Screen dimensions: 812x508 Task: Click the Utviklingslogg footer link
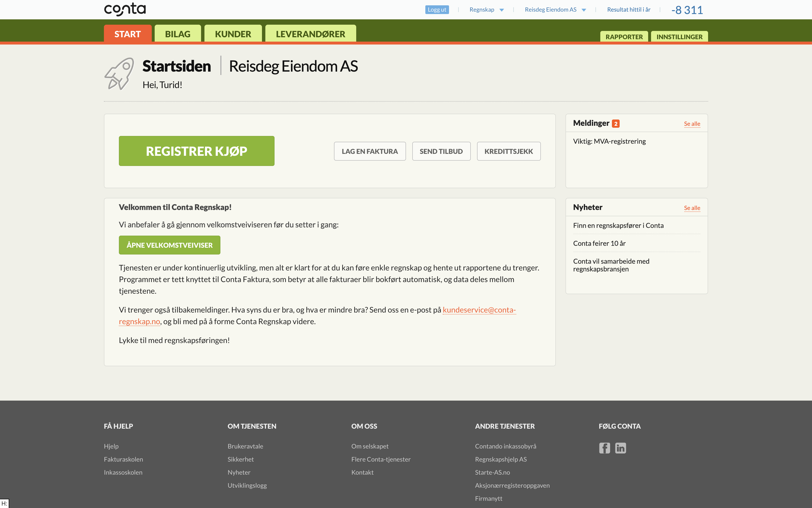[247, 486]
